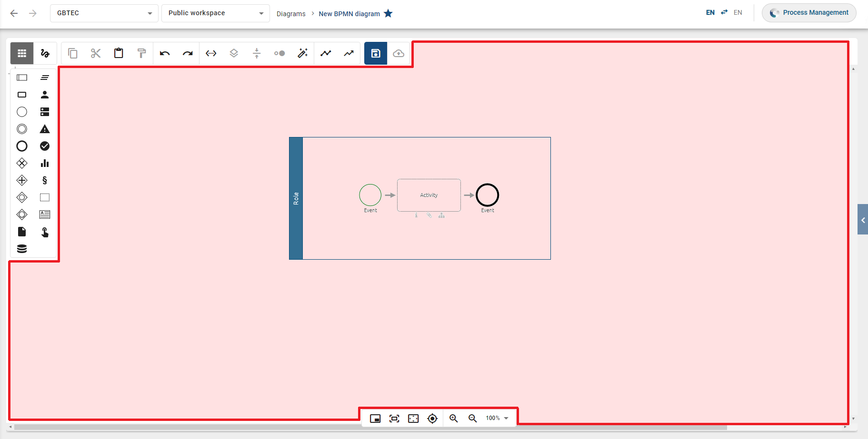Pick the person role symbol in palette
The width and height of the screenshot is (868, 439).
click(45, 95)
